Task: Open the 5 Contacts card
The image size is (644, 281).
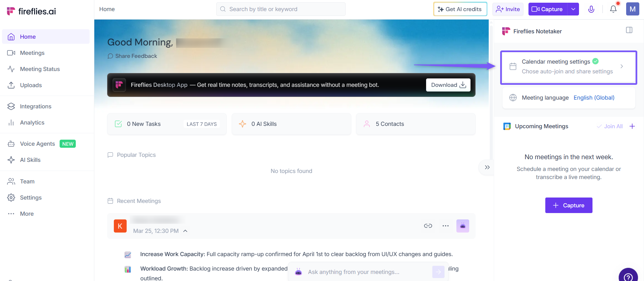Action: pos(416,124)
